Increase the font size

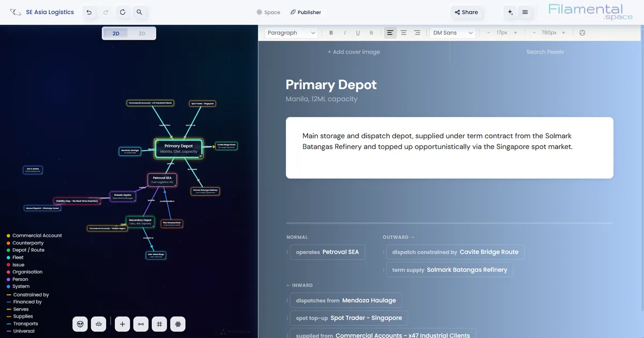coord(515,33)
